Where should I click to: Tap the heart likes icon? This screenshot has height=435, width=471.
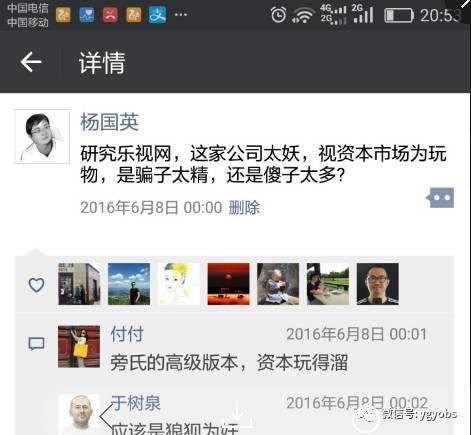click(x=36, y=285)
